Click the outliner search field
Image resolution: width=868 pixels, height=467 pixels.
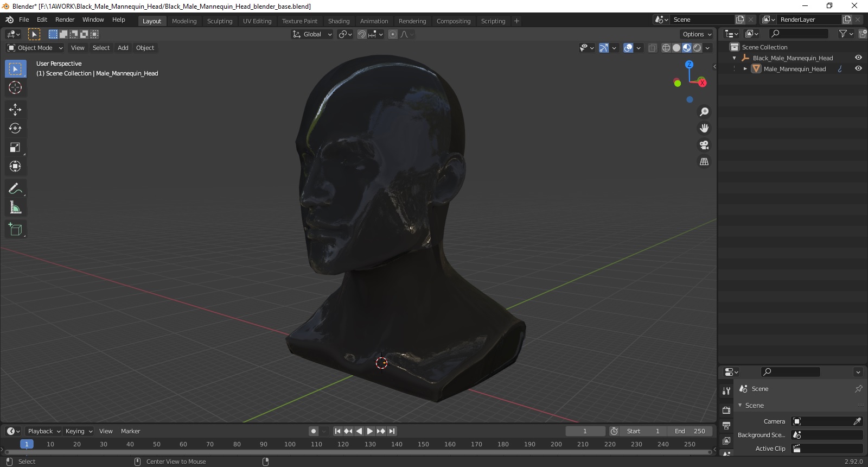pyautogui.click(x=799, y=34)
